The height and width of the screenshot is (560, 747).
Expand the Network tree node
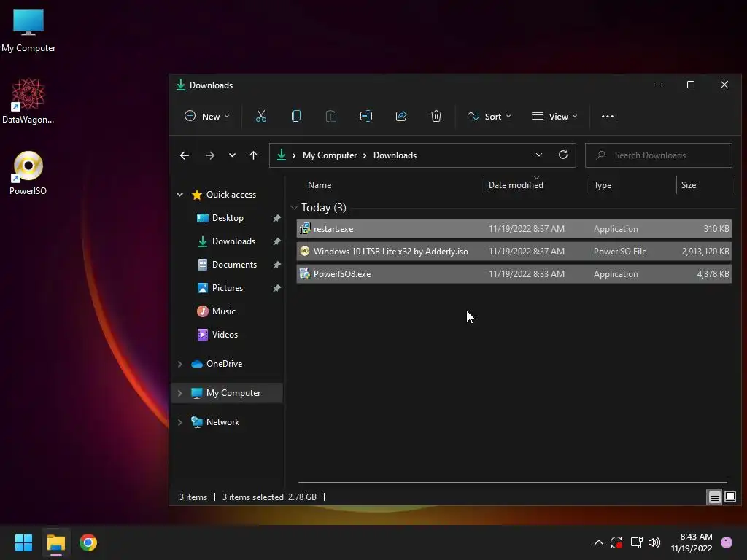tap(179, 422)
